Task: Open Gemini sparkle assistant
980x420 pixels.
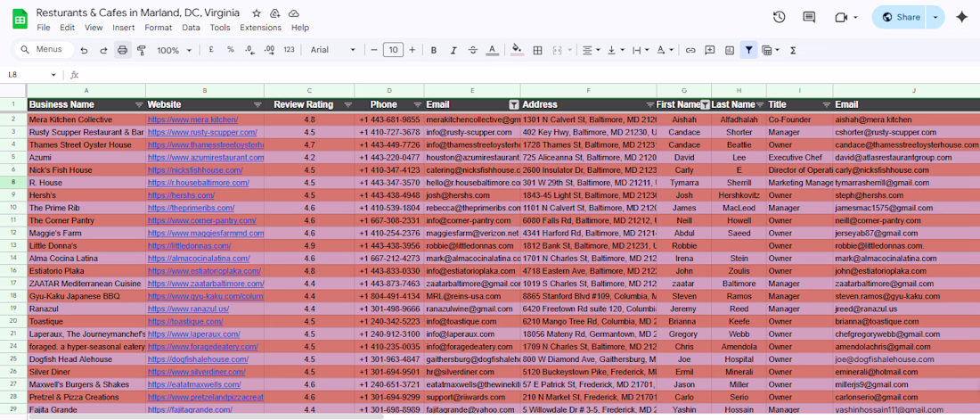Action: point(962,18)
